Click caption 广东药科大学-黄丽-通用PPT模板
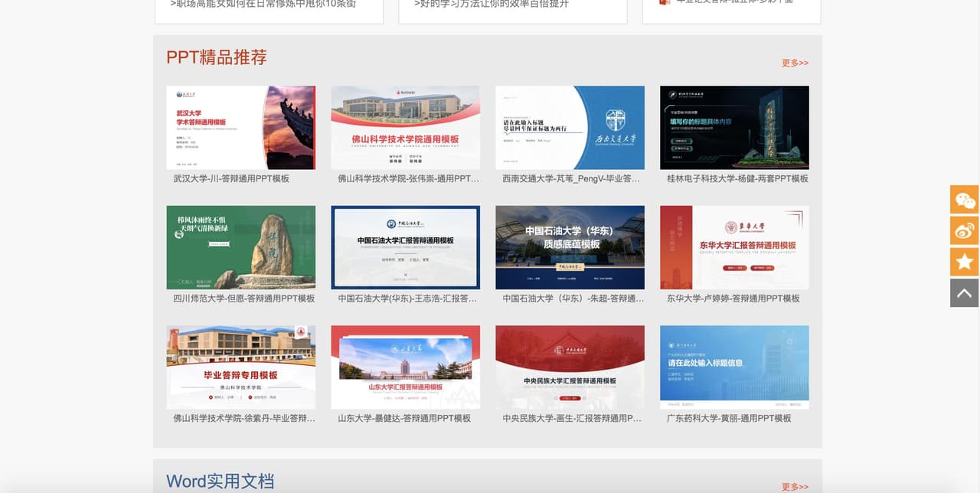This screenshot has height=493, width=980. coord(729,419)
